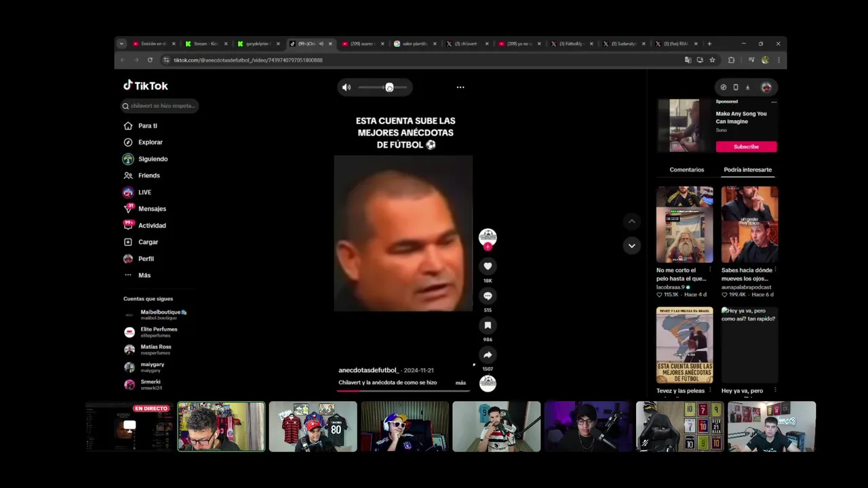This screenshot has height=488, width=868.
Task: Open the 'Tevez y las peleas' video thumbnail
Action: tap(684, 345)
